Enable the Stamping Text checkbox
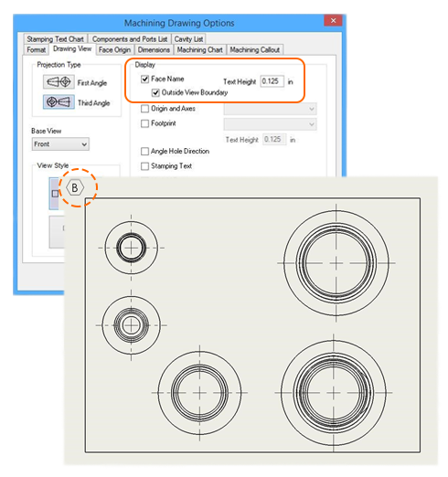The image size is (448, 477). pyautogui.click(x=144, y=166)
